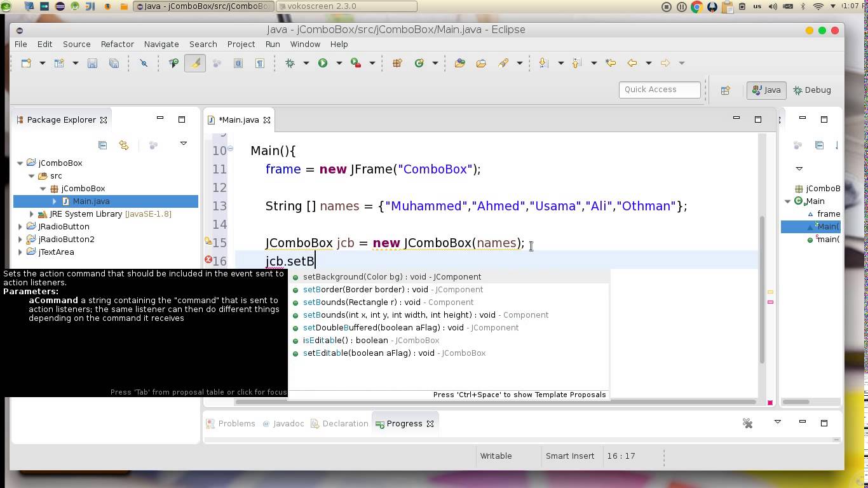Run the program with green play icon
The width and height of the screenshot is (868, 488).
(x=323, y=63)
